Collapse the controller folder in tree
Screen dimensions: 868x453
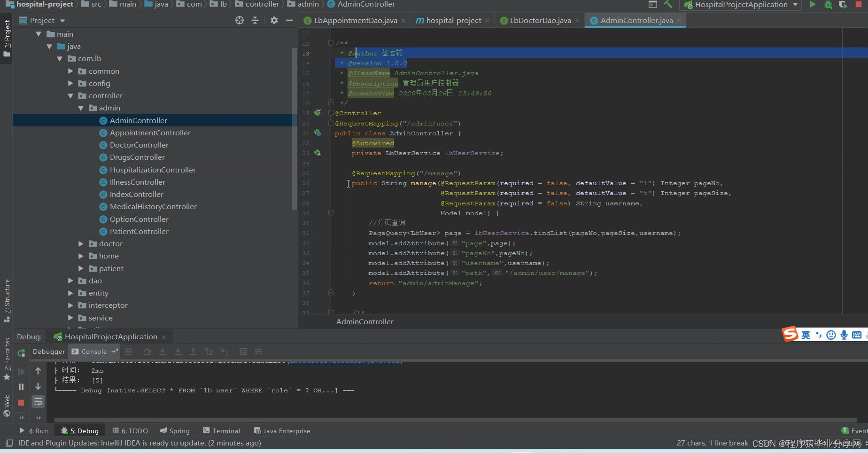click(70, 96)
